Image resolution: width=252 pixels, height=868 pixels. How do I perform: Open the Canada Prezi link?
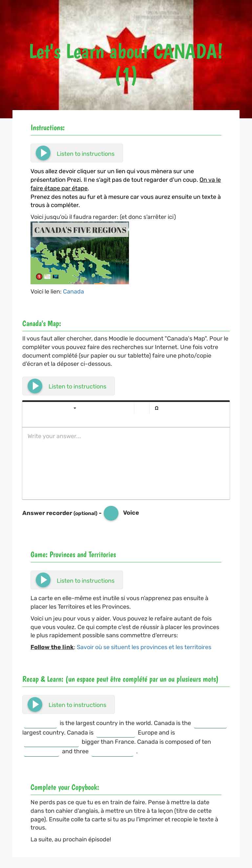coord(73,292)
